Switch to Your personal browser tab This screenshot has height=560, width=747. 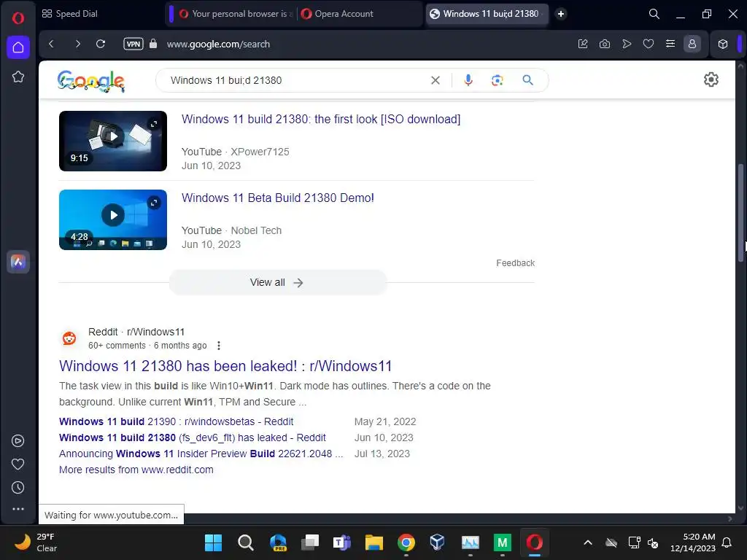pos(236,14)
